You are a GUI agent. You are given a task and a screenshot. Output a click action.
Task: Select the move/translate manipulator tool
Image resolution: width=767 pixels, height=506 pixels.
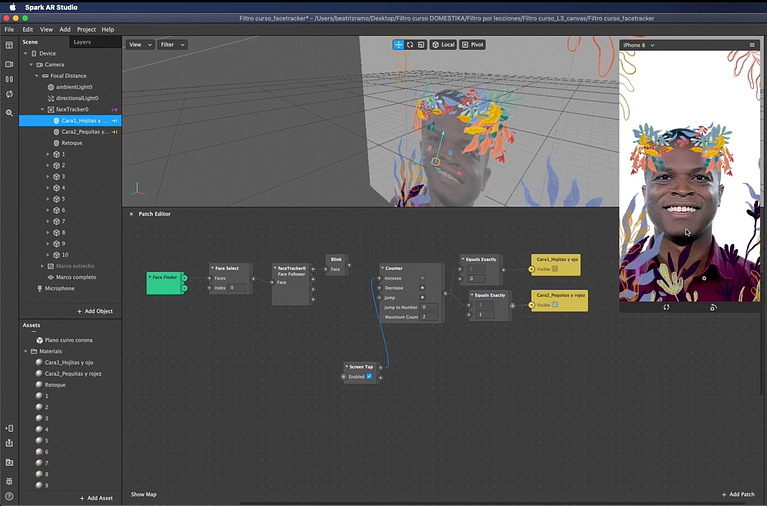(399, 45)
